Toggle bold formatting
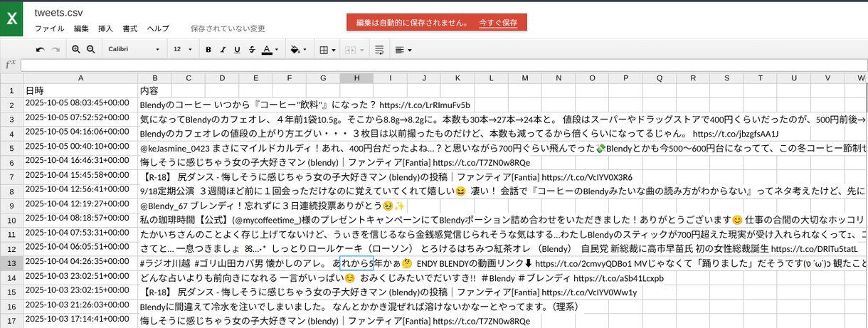The width and height of the screenshot is (868, 328). (x=208, y=50)
